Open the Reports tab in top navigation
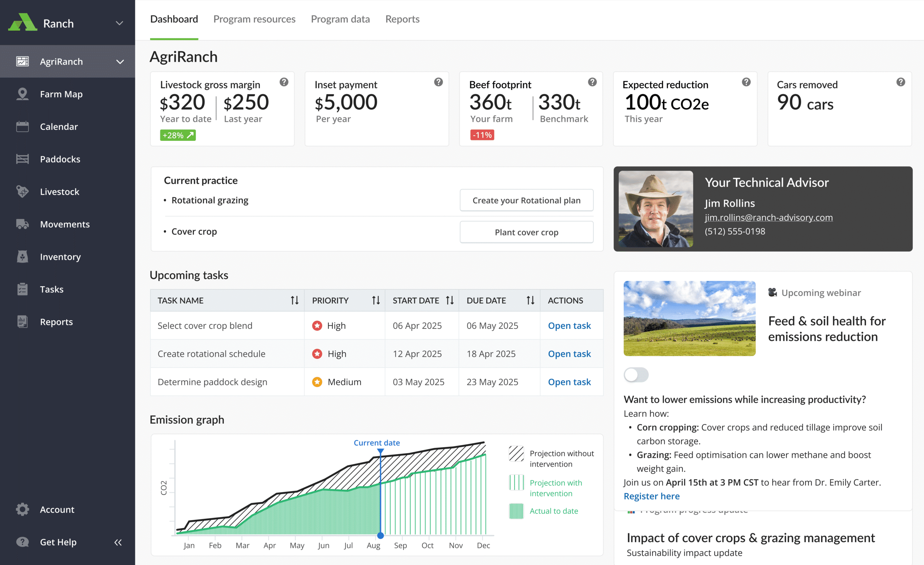 [x=402, y=19]
